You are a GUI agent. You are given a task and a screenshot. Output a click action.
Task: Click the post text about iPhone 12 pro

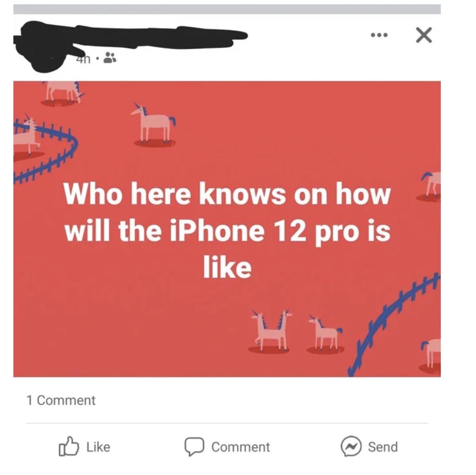coord(228,230)
